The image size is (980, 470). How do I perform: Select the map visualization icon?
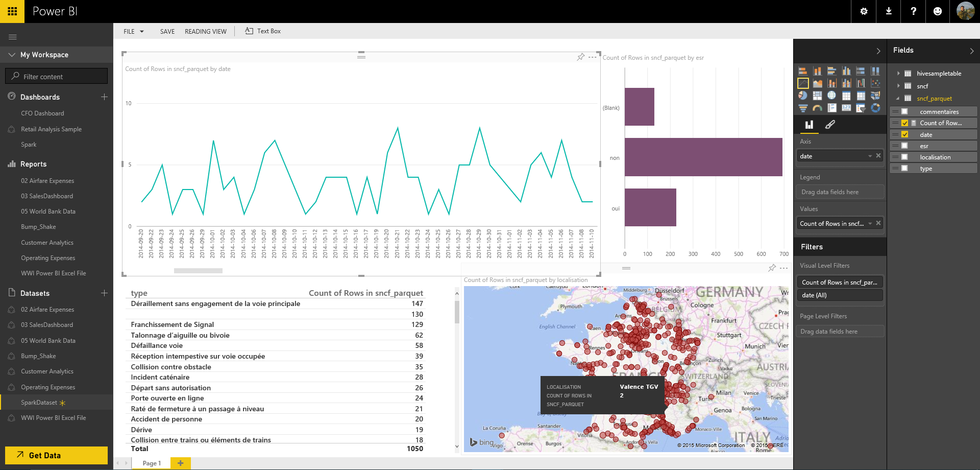832,96
